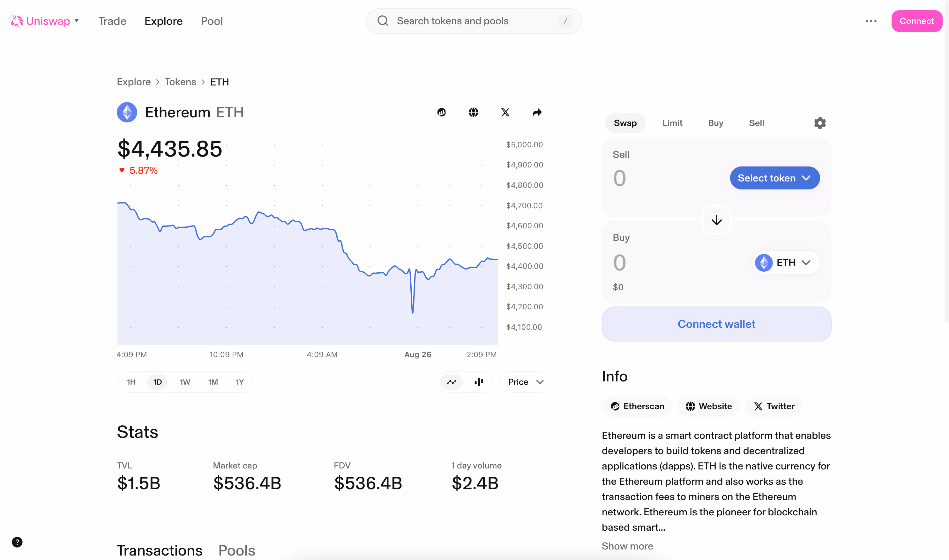Click the ETH breadcrumb item
The height and width of the screenshot is (560, 949).
coord(219,82)
